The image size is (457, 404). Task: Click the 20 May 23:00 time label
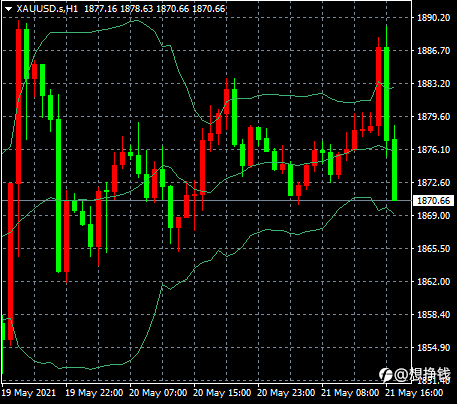tap(286, 393)
